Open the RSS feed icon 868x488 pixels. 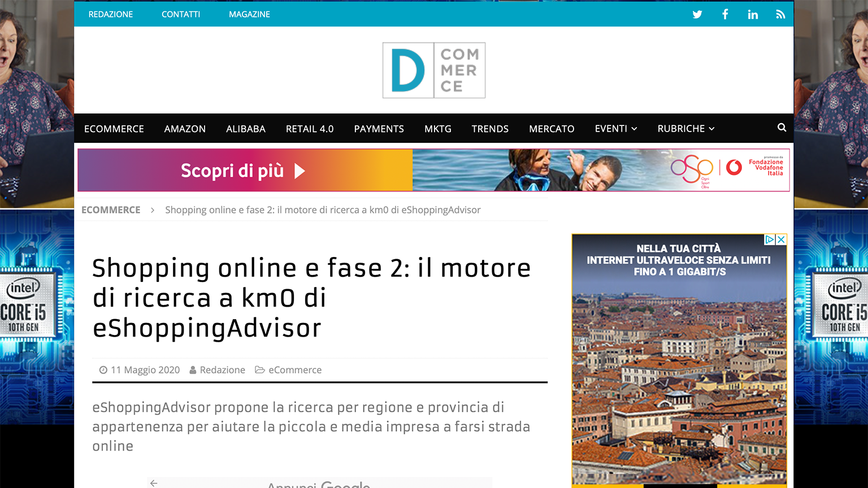coord(780,15)
